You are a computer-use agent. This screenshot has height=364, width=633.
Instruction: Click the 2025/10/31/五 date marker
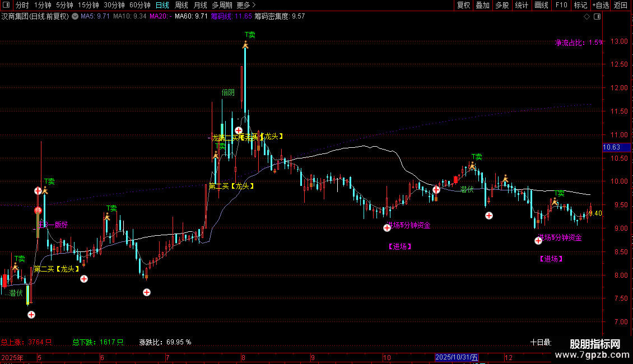pyautogui.click(x=457, y=357)
